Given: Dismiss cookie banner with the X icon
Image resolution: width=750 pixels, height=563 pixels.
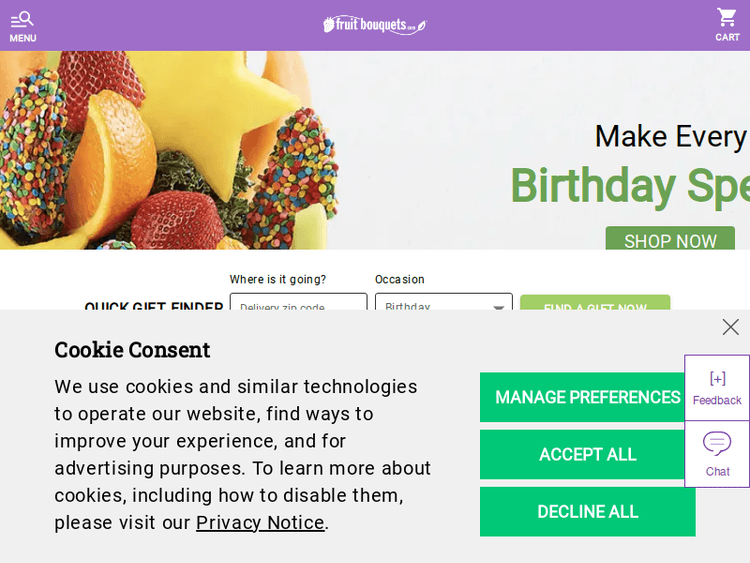Looking at the screenshot, I should tap(731, 327).
